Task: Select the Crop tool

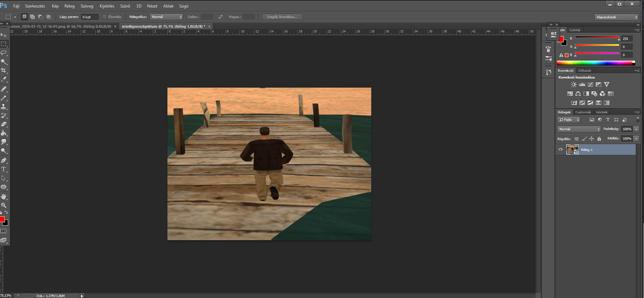Action: [4, 70]
